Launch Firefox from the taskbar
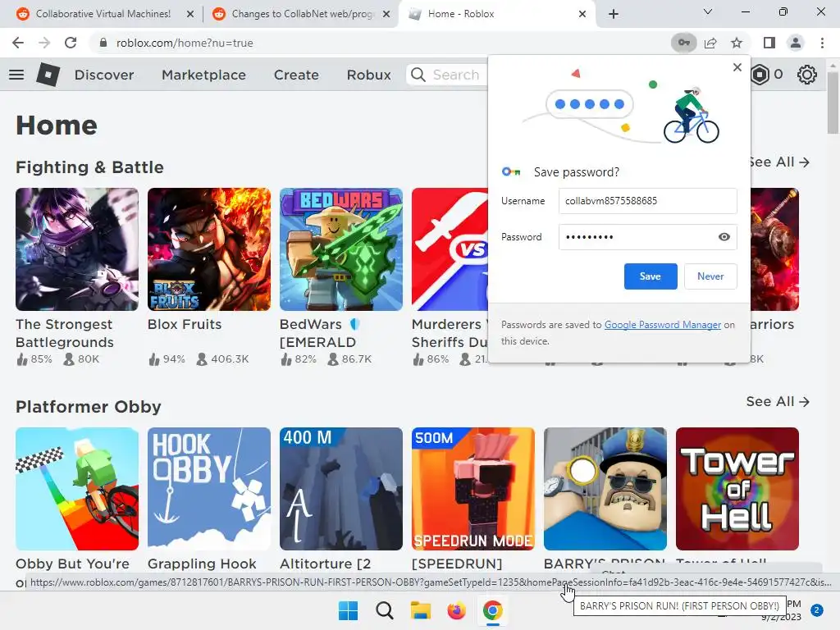840x630 pixels. point(456,610)
